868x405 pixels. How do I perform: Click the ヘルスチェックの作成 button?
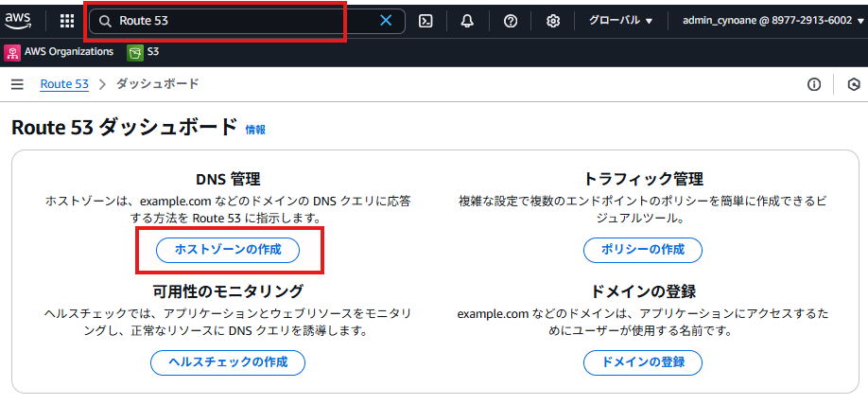(x=228, y=363)
